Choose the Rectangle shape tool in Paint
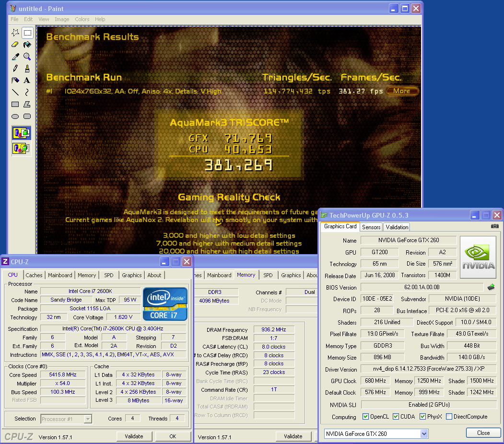504x444 pixels. [x=15, y=105]
